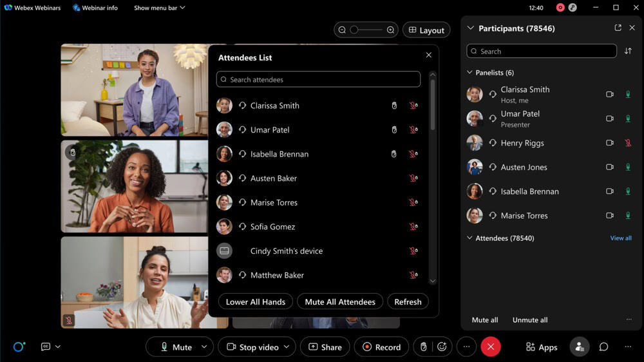
Task: Click zoom in magnifier icon
Action: click(x=390, y=30)
